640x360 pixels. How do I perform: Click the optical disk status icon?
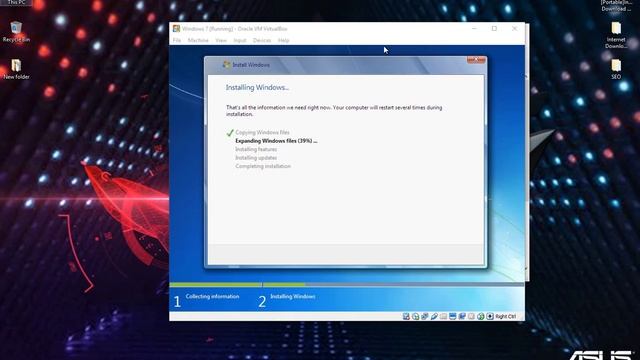pyautogui.click(x=416, y=316)
